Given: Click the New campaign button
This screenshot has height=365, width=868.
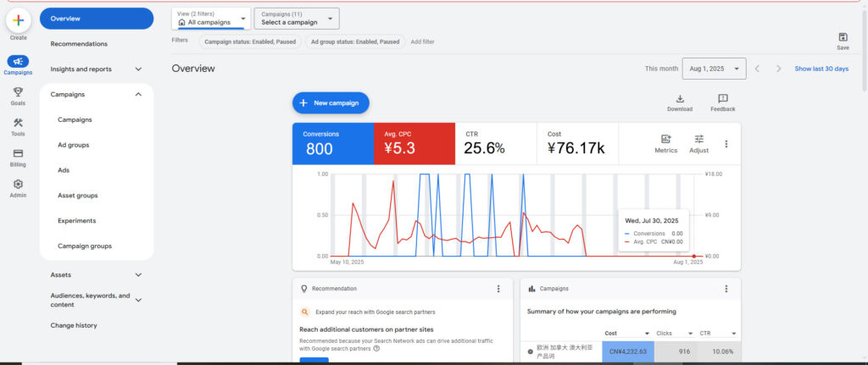Looking at the screenshot, I should [x=331, y=103].
